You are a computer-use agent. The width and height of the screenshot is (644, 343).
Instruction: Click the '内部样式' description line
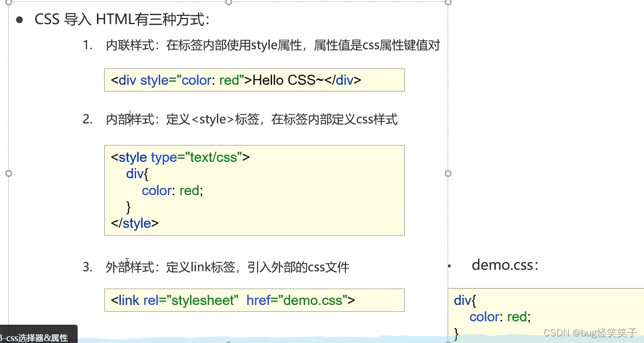[252, 119]
